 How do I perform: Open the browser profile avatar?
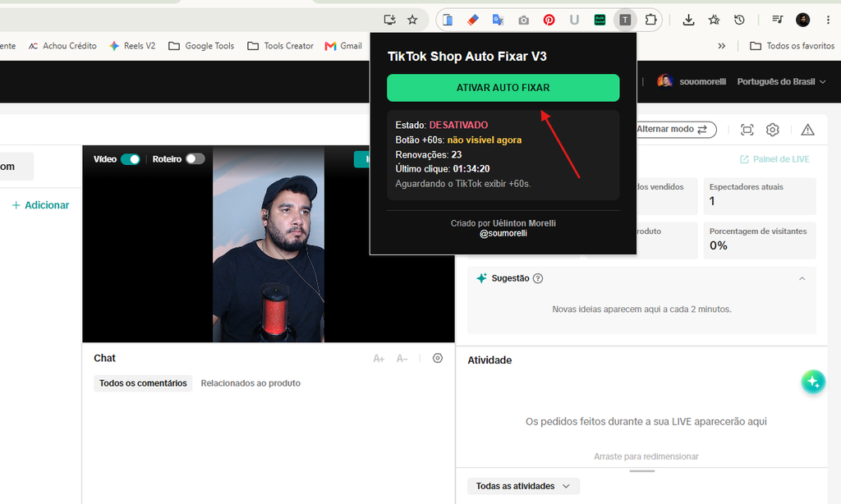coord(803,20)
